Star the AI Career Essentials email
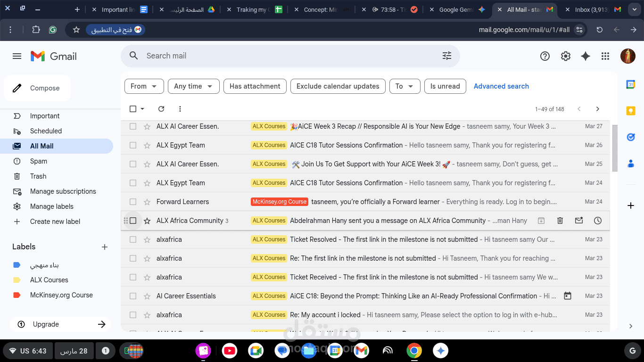This screenshot has height=362, width=644. click(x=147, y=296)
